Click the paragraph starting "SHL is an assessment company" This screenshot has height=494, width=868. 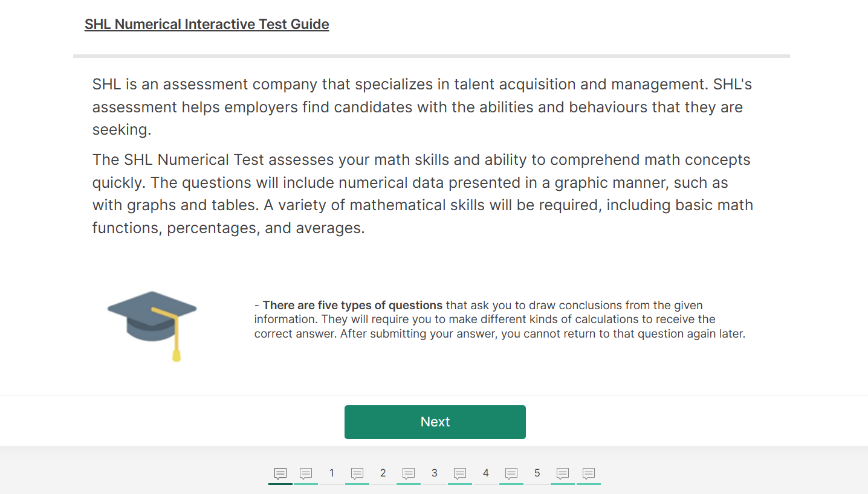pos(422,107)
